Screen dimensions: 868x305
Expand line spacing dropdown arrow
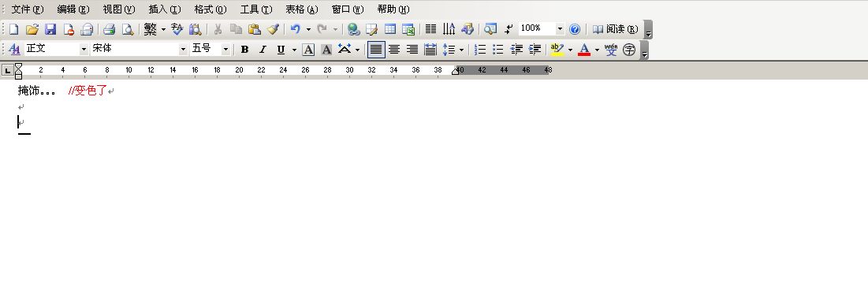[461, 50]
